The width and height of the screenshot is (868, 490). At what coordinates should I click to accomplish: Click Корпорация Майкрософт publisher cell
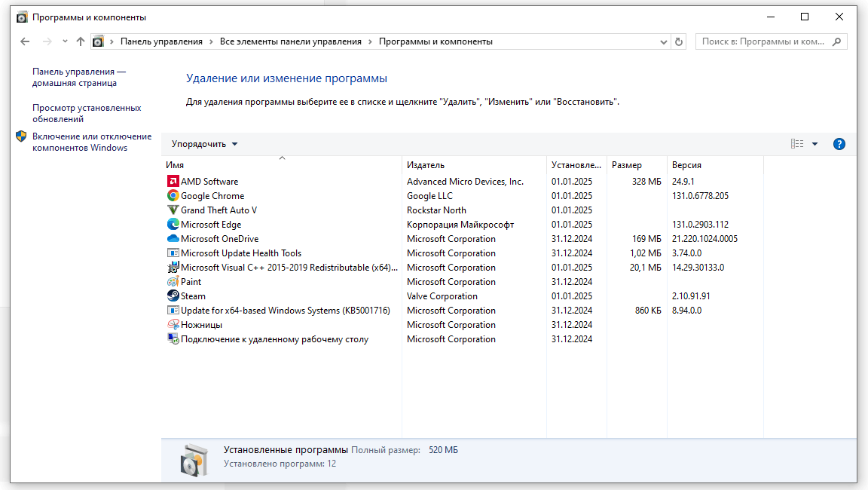[x=460, y=224]
